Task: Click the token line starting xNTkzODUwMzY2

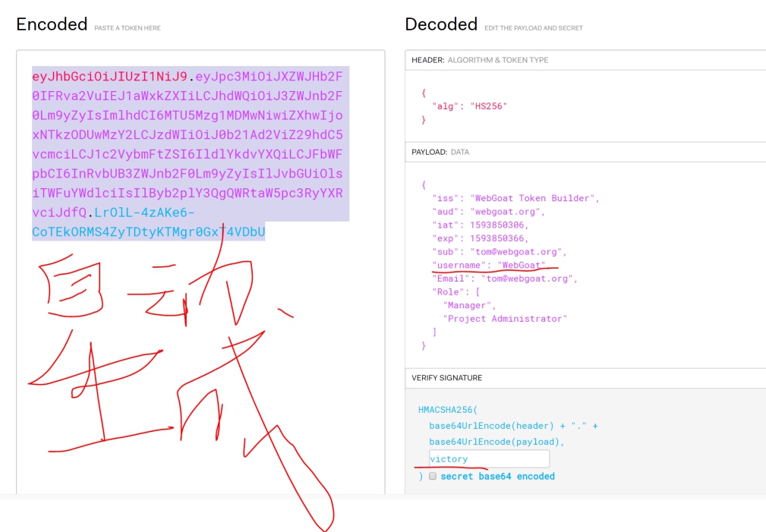Action: click(188, 135)
